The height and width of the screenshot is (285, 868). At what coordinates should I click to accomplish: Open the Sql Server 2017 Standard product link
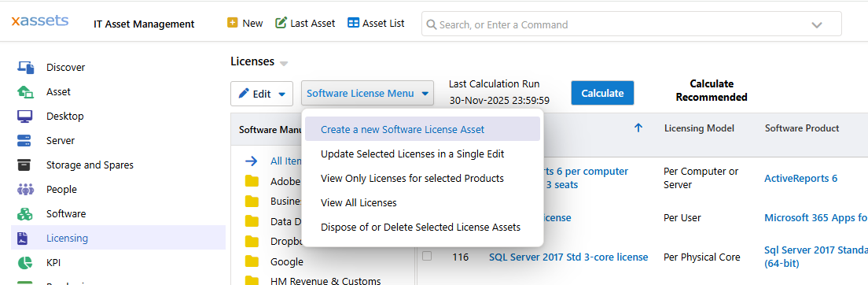pyautogui.click(x=816, y=256)
